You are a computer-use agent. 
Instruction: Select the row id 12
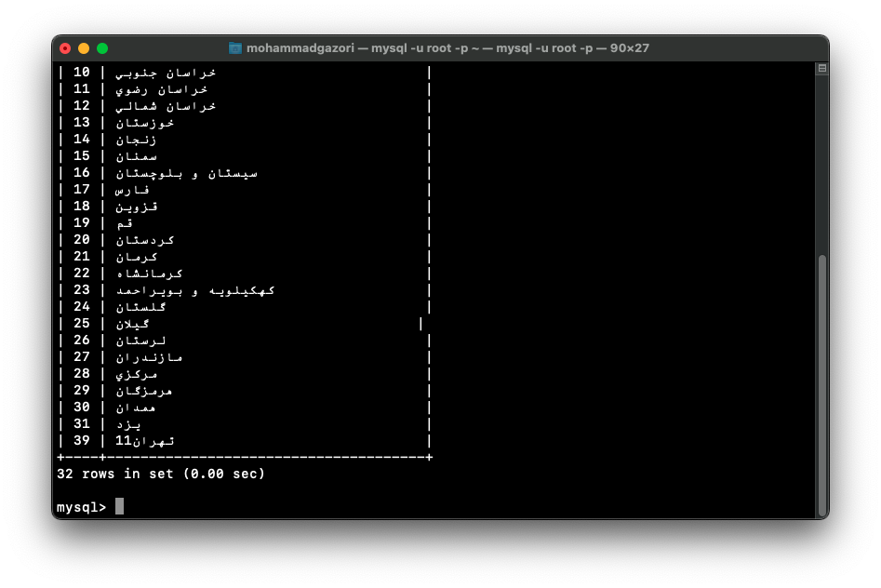coord(82,106)
